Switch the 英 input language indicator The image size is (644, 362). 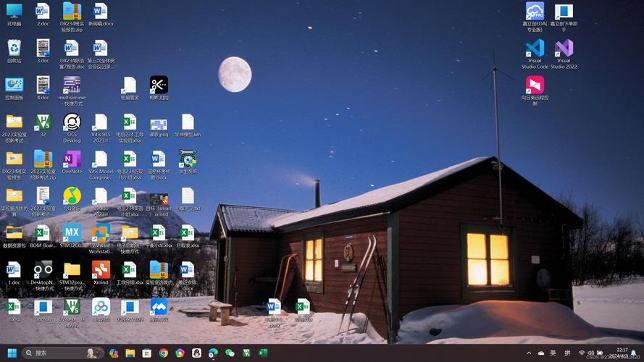[553, 353]
